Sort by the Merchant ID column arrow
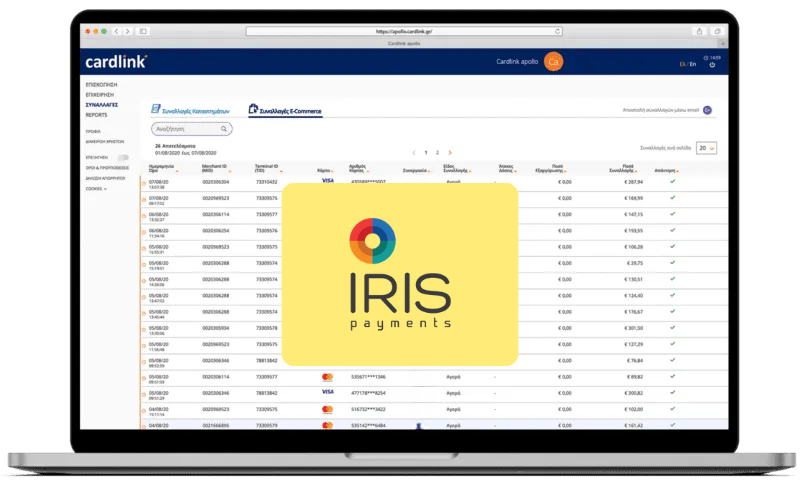Screen dimensions: 800x486 [x=229, y=173]
